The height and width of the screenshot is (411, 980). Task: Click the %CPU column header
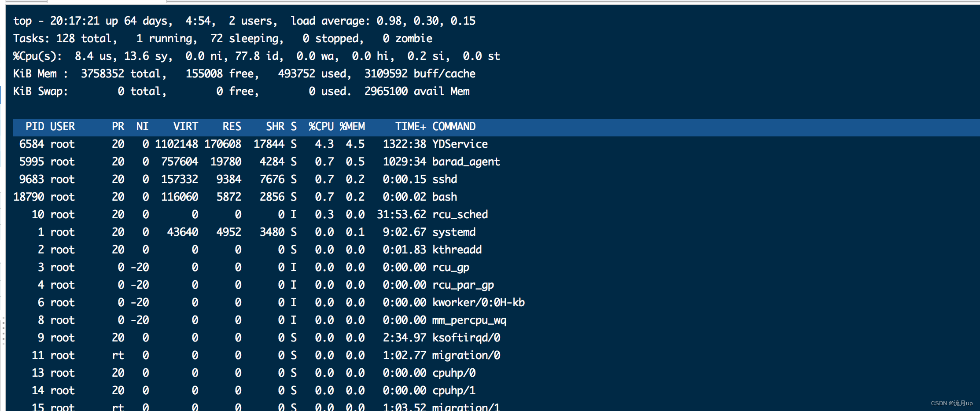pos(321,127)
